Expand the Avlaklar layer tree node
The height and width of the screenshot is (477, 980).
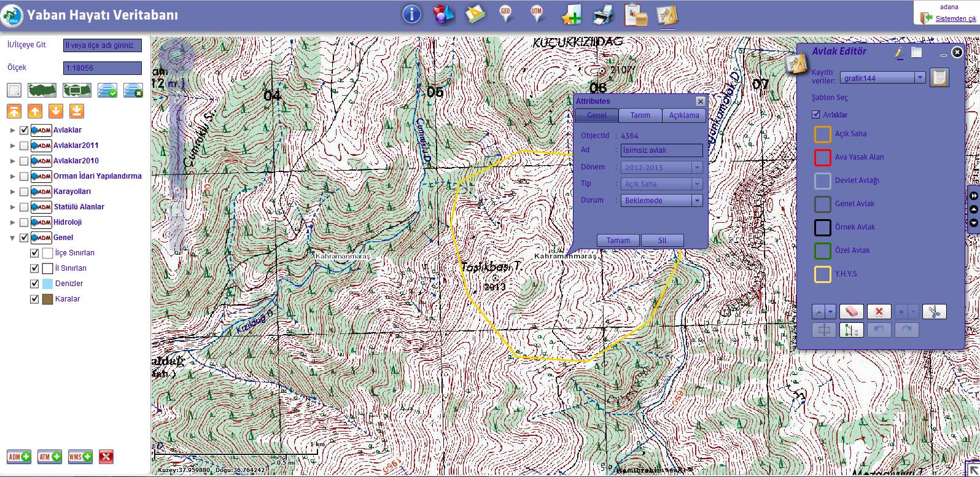coord(12,130)
